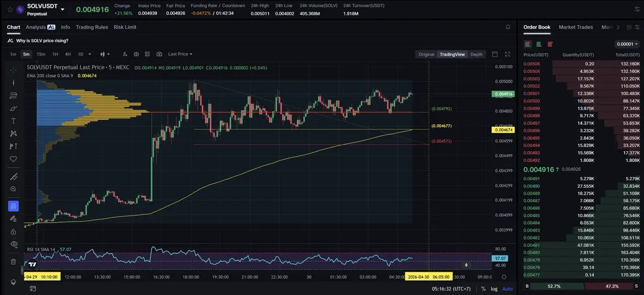Hide all drawings with the eye icon

(x=13, y=244)
